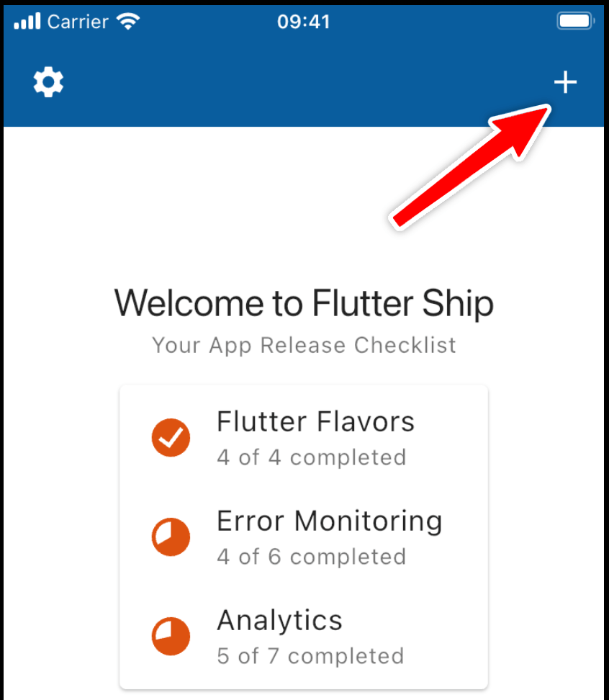Expand the Analytics checklist entry
This screenshot has height=700, width=609.
point(302,636)
